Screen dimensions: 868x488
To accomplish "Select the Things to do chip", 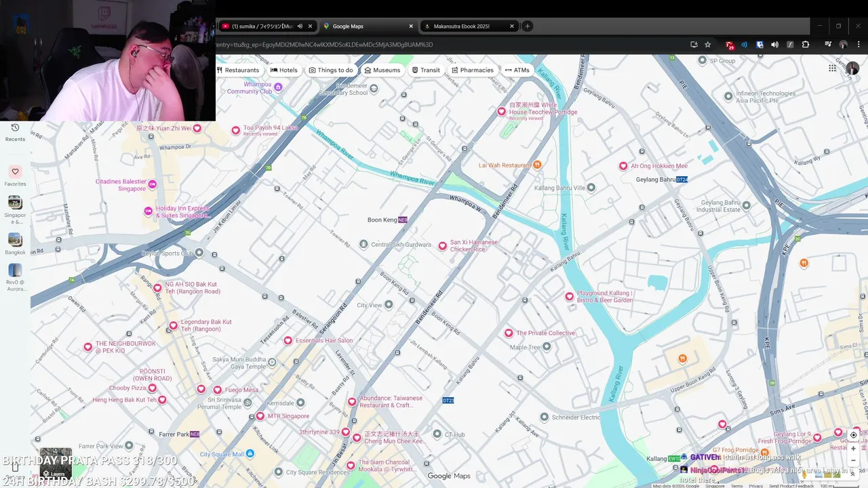I will 331,70.
